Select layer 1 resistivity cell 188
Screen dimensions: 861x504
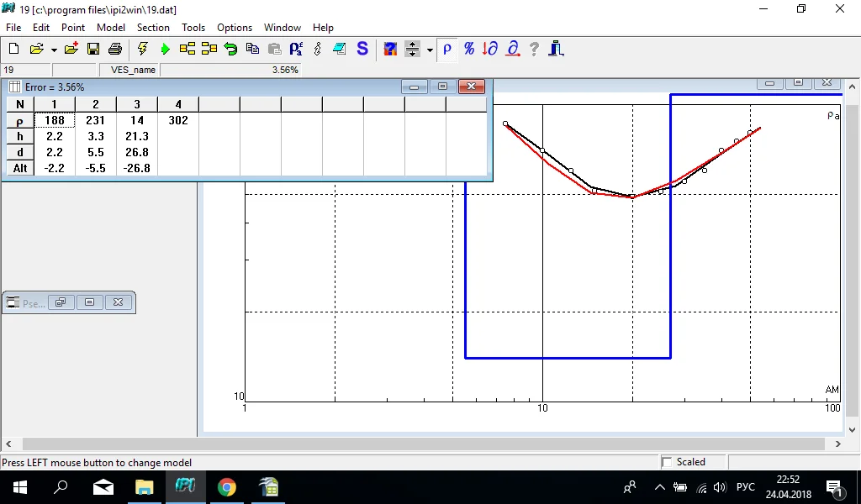pyautogui.click(x=55, y=120)
